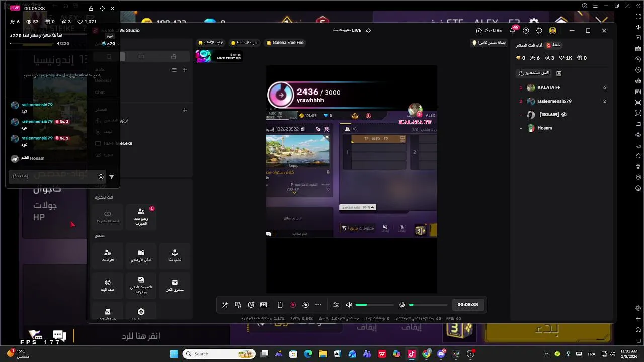Add a new source with the lower plus icon
This screenshot has height=362, width=644.
(185, 110)
